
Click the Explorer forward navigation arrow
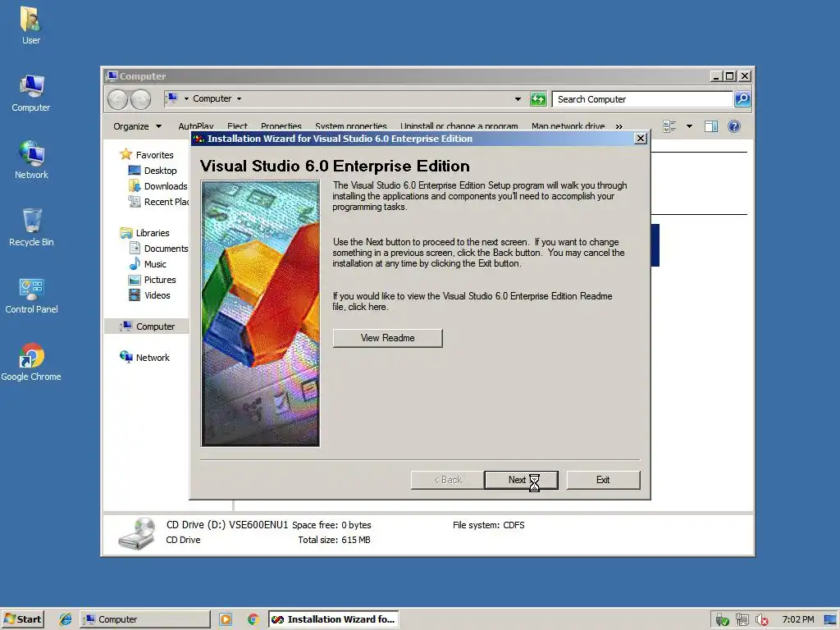coord(141,99)
